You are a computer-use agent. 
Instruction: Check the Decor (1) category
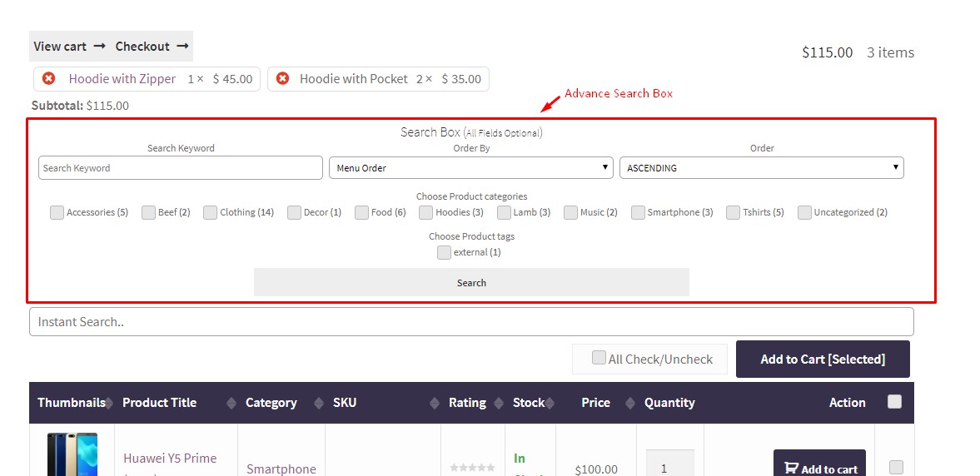pos(295,212)
